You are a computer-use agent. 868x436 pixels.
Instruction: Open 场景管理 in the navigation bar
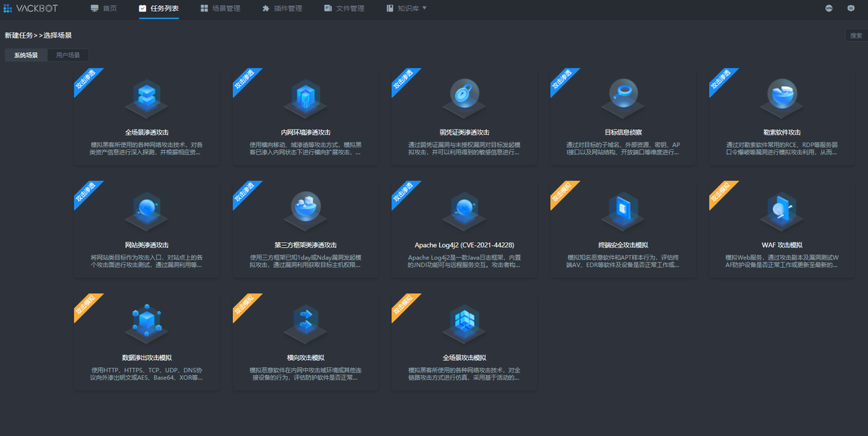coord(224,9)
